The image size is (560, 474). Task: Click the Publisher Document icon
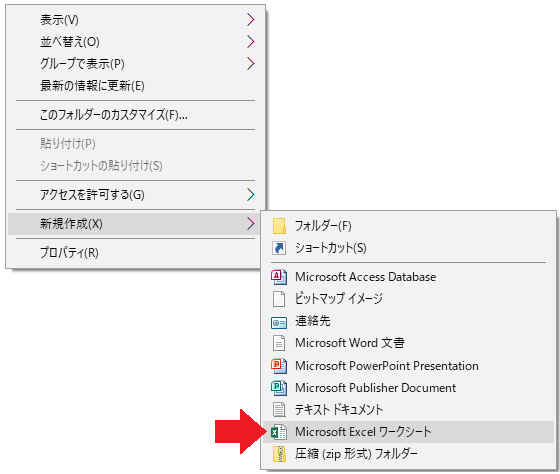(279, 388)
